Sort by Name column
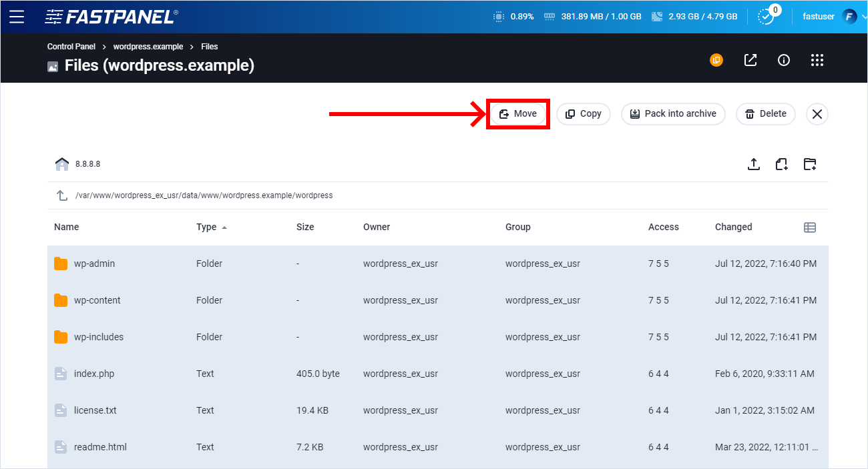This screenshot has height=469, width=868. (x=66, y=227)
